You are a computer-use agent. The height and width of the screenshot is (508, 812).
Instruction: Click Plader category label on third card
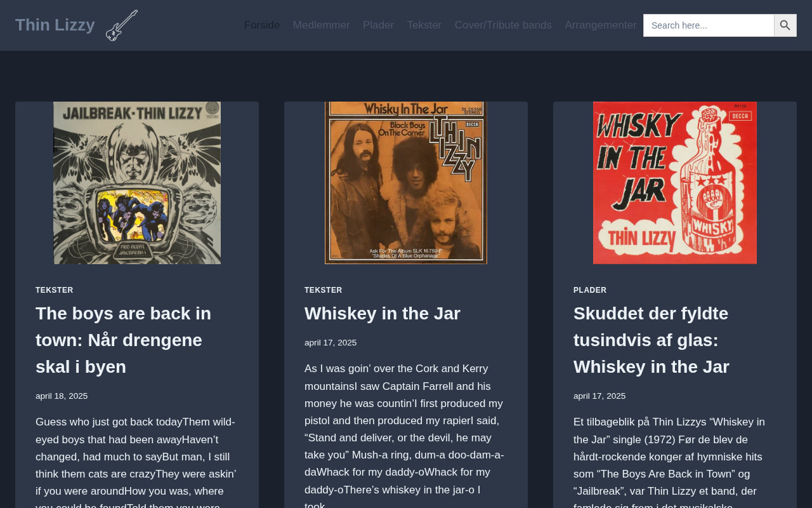[x=590, y=290]
